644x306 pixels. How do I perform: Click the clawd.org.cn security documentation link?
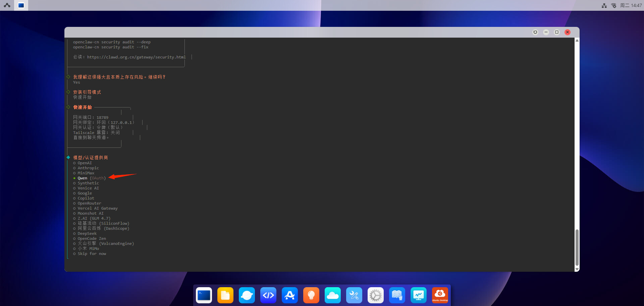136,57
